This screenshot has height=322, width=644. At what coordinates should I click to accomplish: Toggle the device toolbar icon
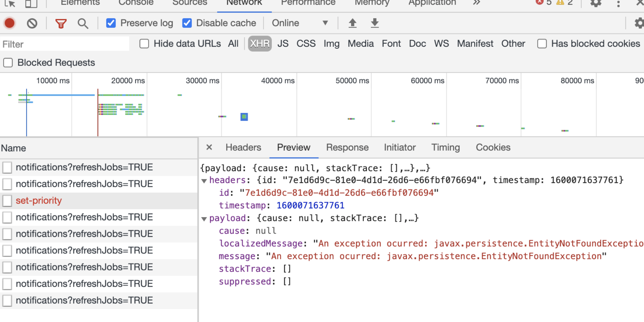point(30,3)
